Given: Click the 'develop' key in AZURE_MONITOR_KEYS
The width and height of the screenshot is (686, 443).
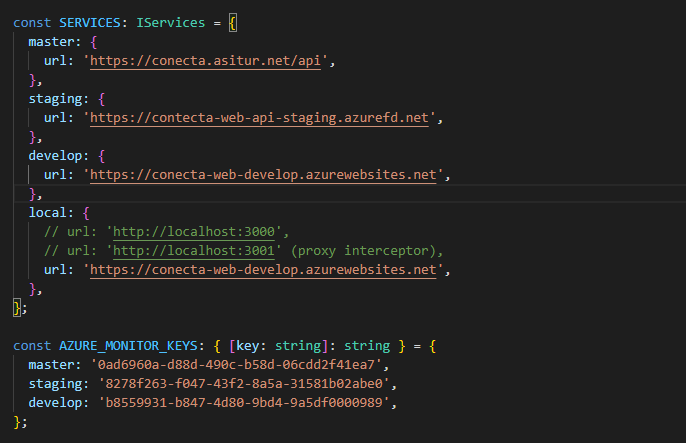Looking at the screenshot, I should [x=55, y=403].
